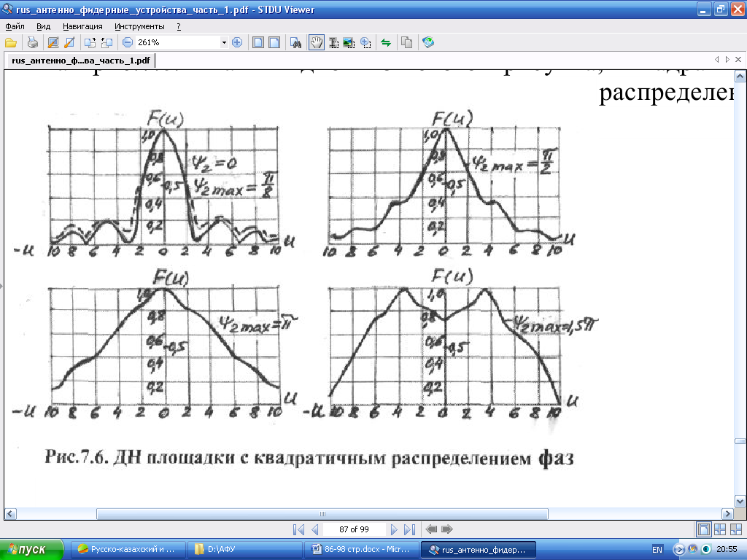Click the zoom out minus icon

[x=127, y=42]
